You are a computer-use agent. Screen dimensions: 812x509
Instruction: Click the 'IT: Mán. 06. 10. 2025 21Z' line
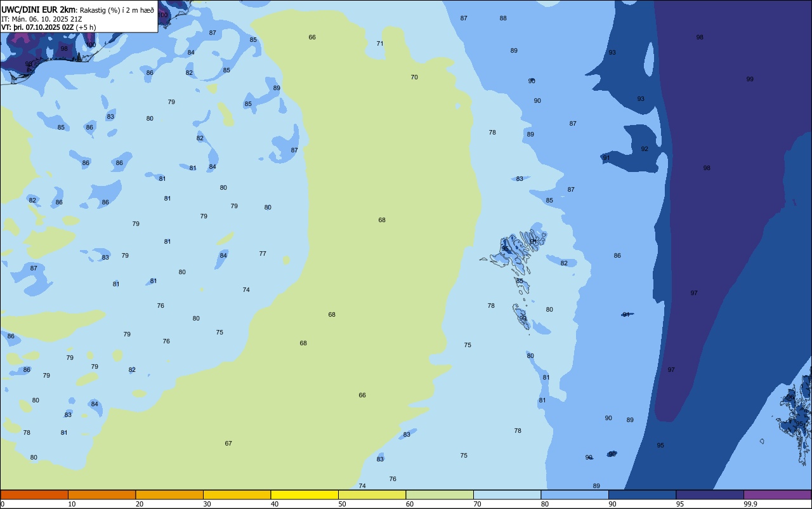[x=41, y=19]
